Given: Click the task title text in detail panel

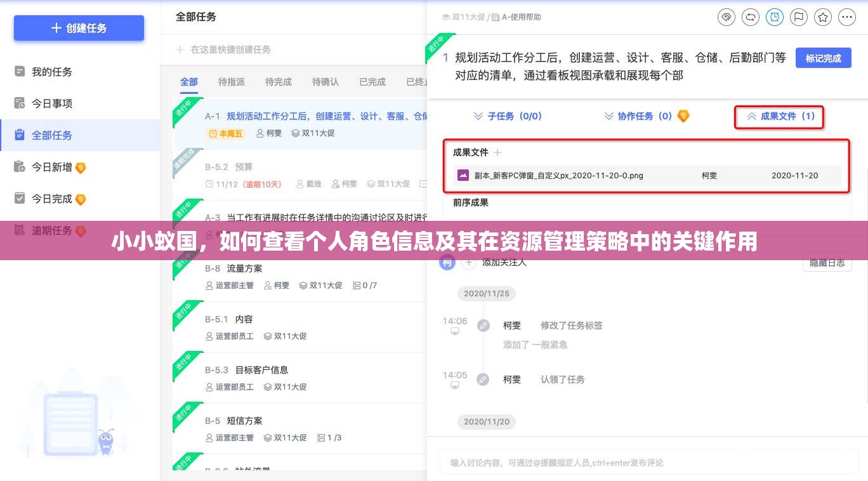Looking at the screenshot, I should coord(620,67).
